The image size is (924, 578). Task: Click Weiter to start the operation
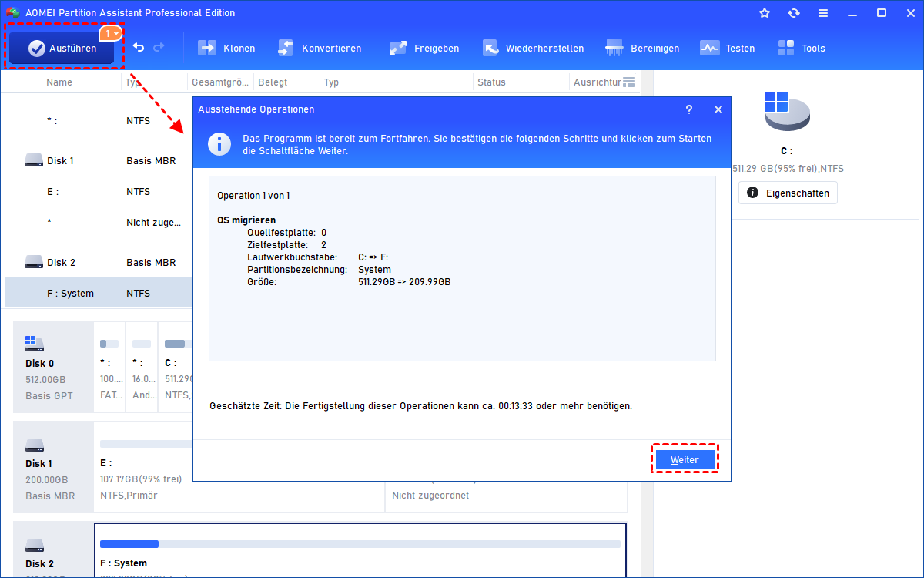pyautogui.click(x=685, y=459)
